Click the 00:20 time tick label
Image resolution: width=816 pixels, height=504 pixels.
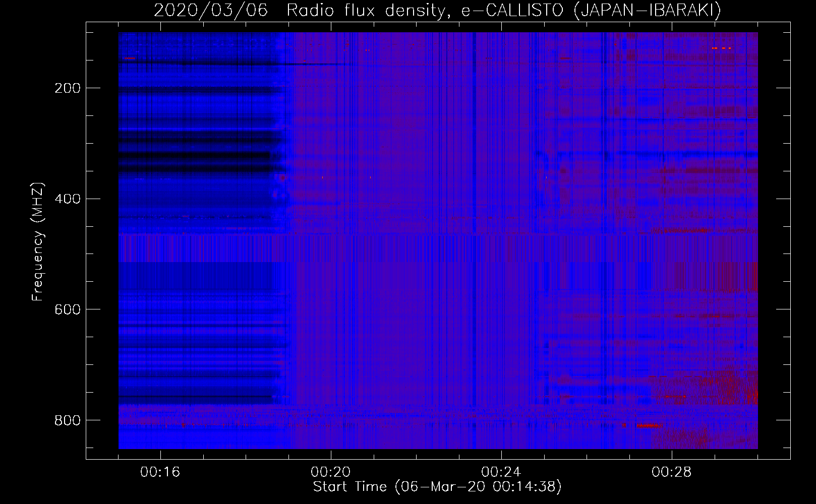pyautogui.click(x=331, y=472)
